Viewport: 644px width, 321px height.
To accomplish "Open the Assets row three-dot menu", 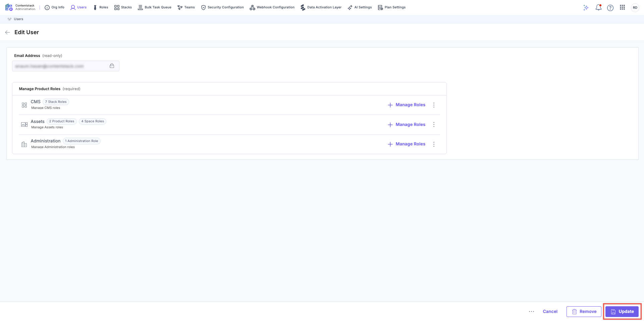I will 434,125.
